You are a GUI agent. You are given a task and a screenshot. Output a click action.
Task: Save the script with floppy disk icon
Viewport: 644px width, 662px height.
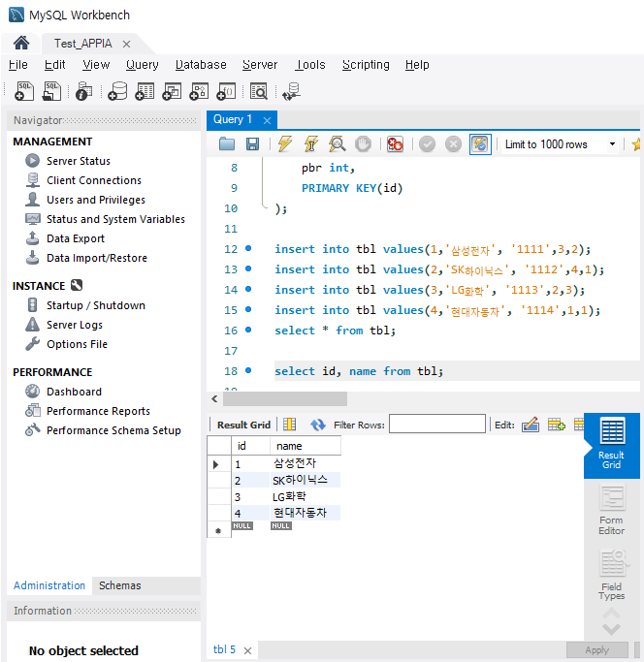pos(252,144)
